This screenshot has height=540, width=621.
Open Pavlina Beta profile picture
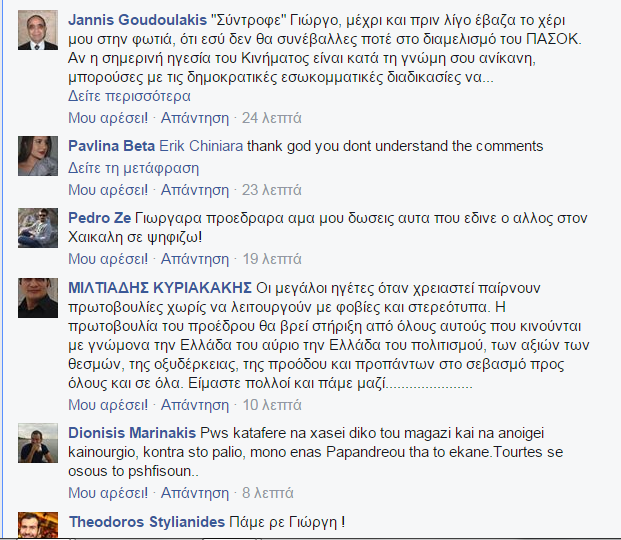click(38, 156)
